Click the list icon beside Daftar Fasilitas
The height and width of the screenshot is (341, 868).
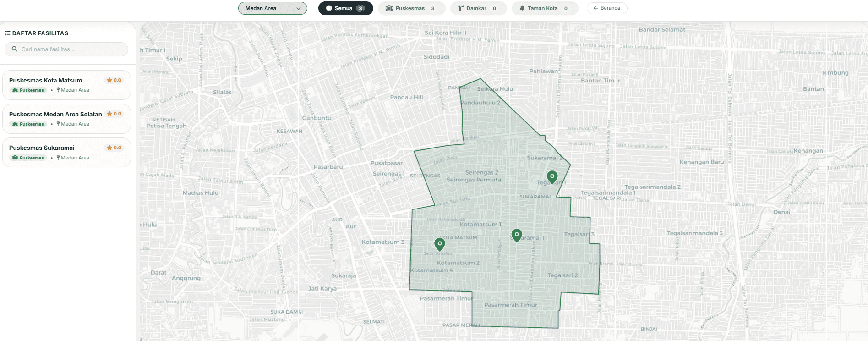coord(7,33)
